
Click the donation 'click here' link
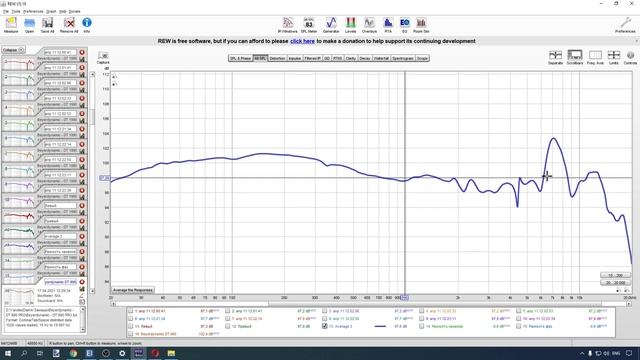302,41
